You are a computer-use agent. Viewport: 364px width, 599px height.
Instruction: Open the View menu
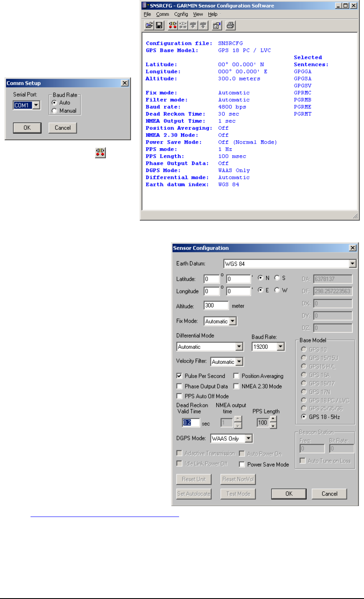click(198, 14)
